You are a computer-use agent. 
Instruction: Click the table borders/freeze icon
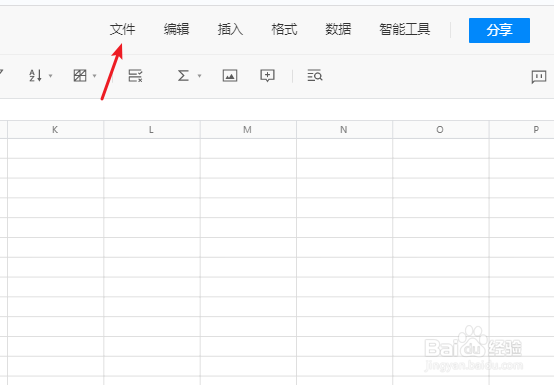point(80,76)
